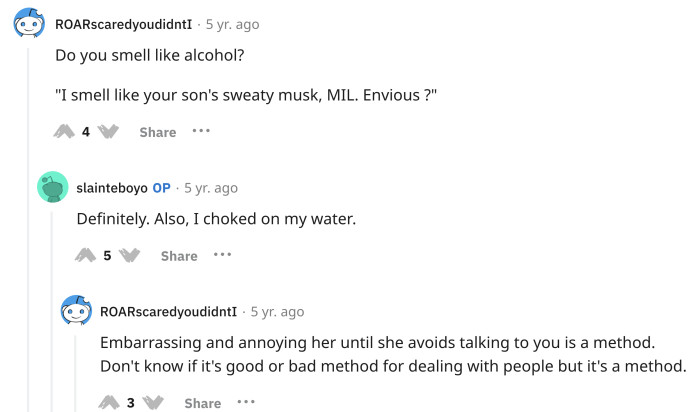Share the 'Embarrassing and annoying her' reply
Image resolution: width=700 pixels, height=412 pixels.
pos(202,403)
